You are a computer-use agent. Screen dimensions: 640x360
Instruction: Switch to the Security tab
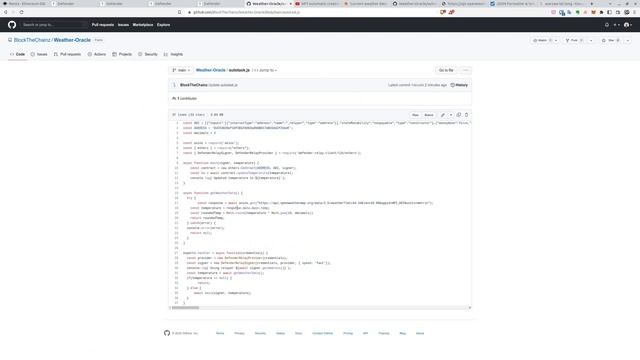[148, 54]
